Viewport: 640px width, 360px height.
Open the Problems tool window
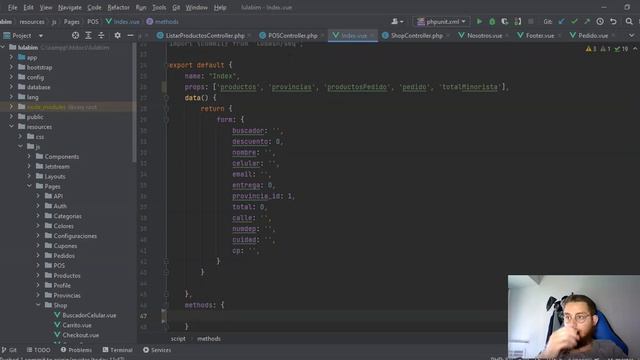pyautogui.click(x=76, y=350)
